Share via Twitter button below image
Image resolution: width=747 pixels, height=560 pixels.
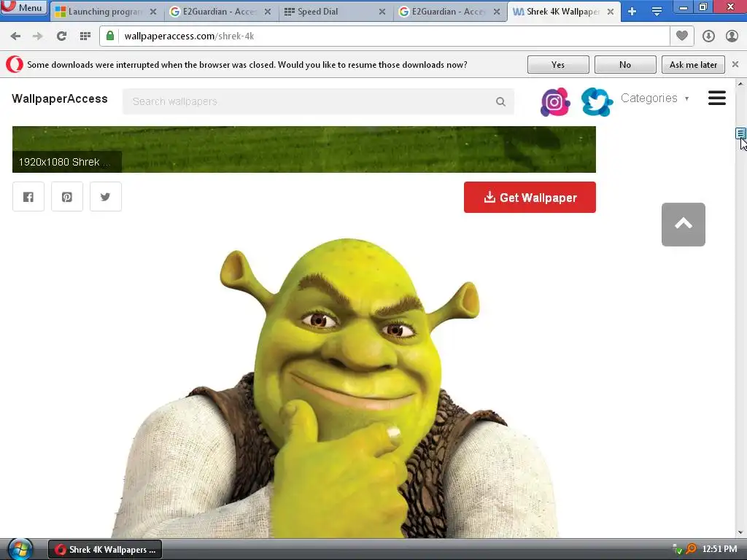(106, 197)
